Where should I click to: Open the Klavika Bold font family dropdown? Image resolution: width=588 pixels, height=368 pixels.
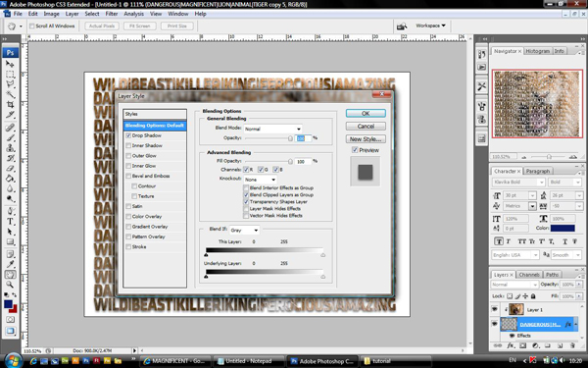click(x=518, y=183)
